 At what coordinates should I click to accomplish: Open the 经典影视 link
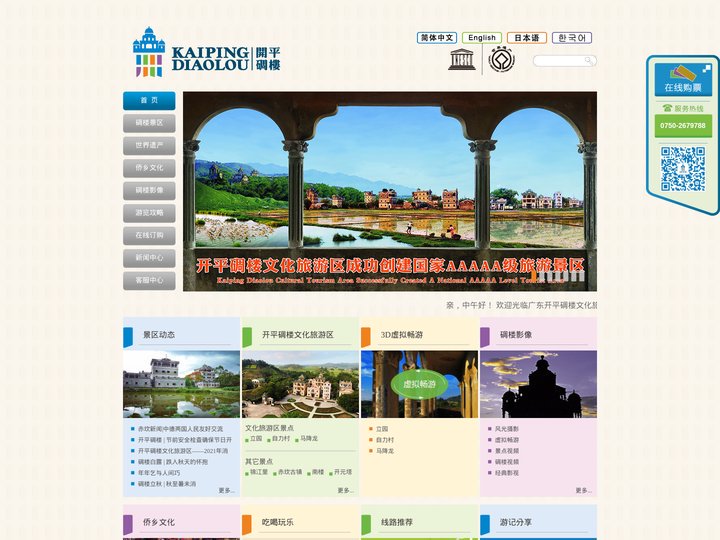pyautogui.click(x=507, y=473)
